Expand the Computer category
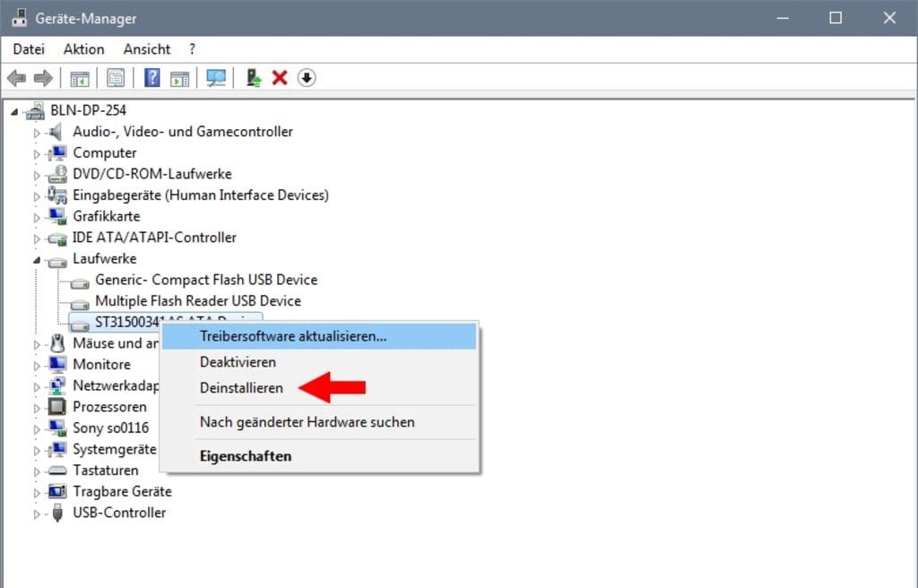 [36, 154]
